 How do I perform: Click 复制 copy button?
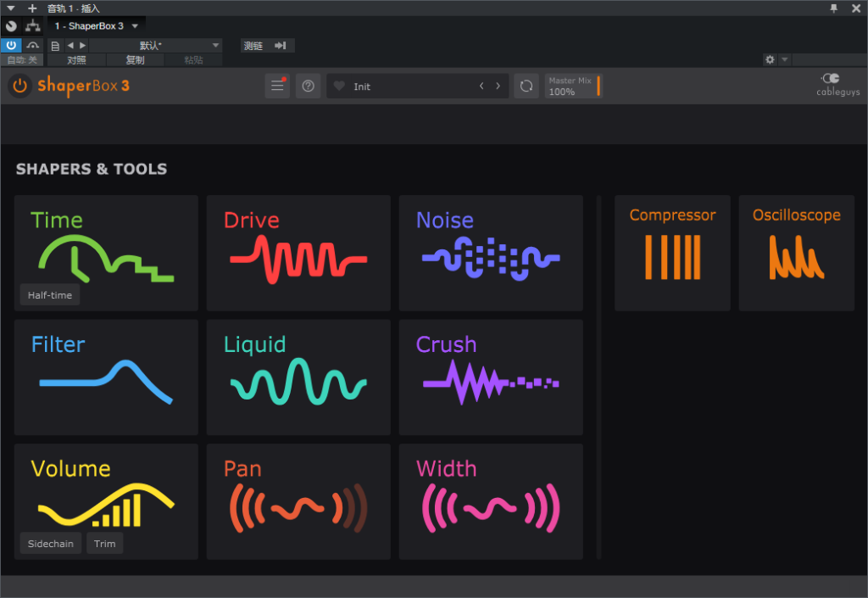[135, 59]
